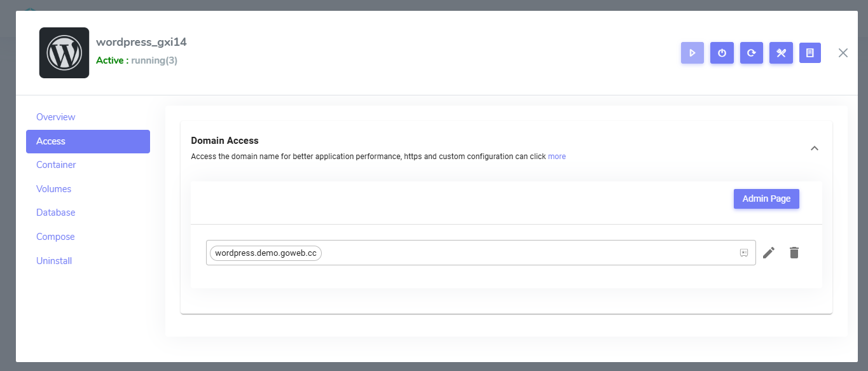Click the WordPress logo image

click(x=64, y=53)
